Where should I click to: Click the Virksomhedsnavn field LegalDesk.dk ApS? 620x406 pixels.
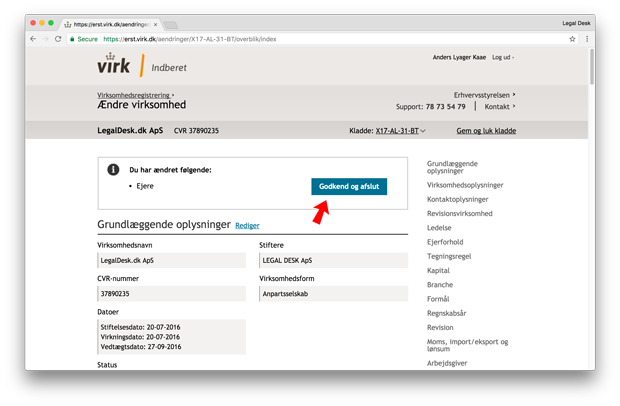[172, 261]
